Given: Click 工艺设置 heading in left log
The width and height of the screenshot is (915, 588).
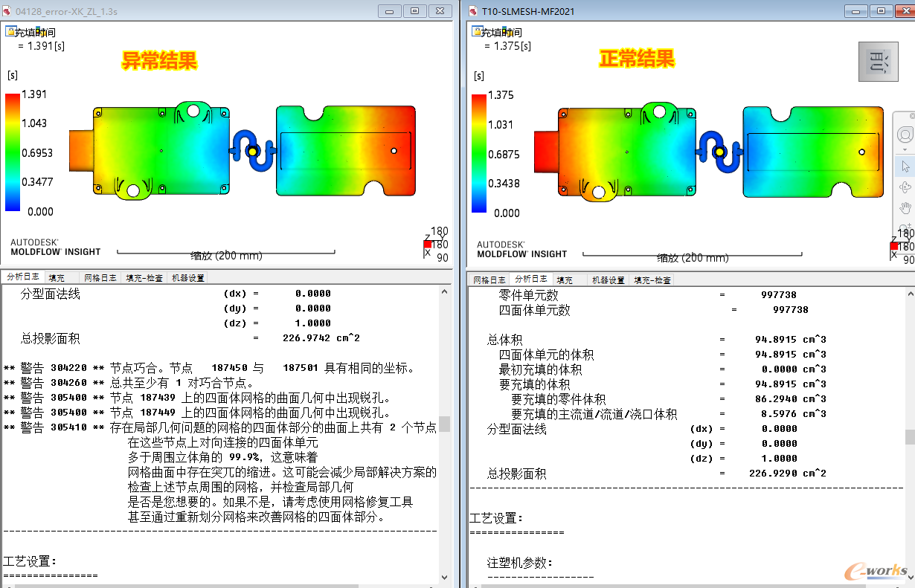Looking at the screenshot, I should pyautogui.click(x=30, y=561).
